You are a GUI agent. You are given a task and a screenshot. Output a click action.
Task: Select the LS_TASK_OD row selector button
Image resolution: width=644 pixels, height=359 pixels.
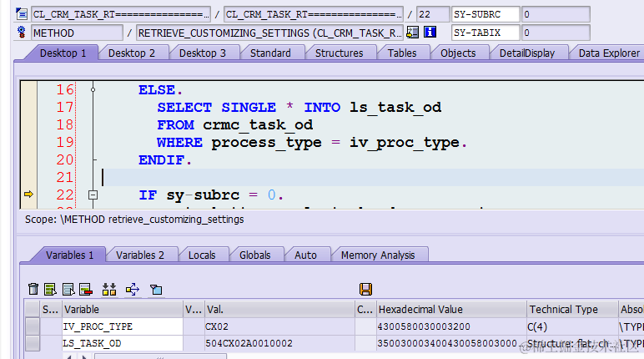pyautogui.click(x=33, y=343)
